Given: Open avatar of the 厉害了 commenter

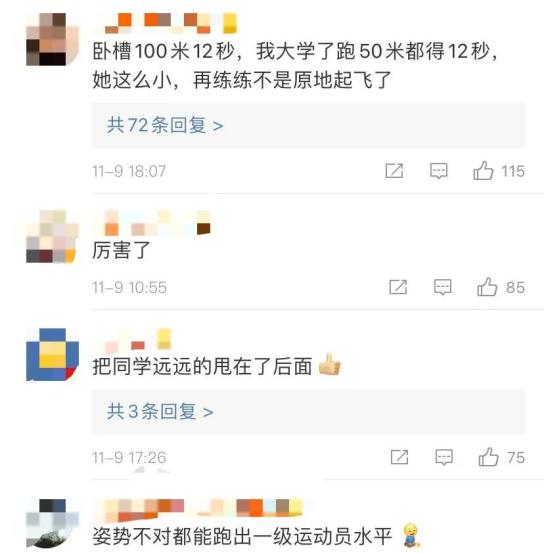Looking at the screenshot, I should pyautogui.click(x=52, y=236).
